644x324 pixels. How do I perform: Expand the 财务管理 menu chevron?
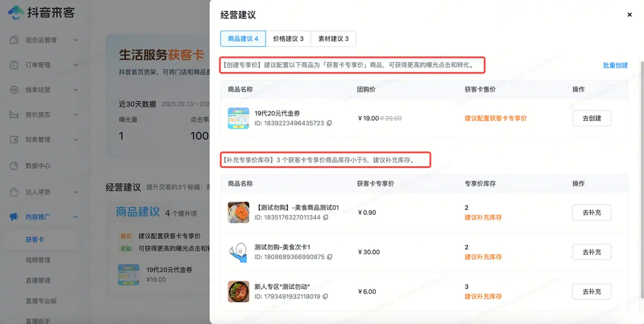pos(76,139)
